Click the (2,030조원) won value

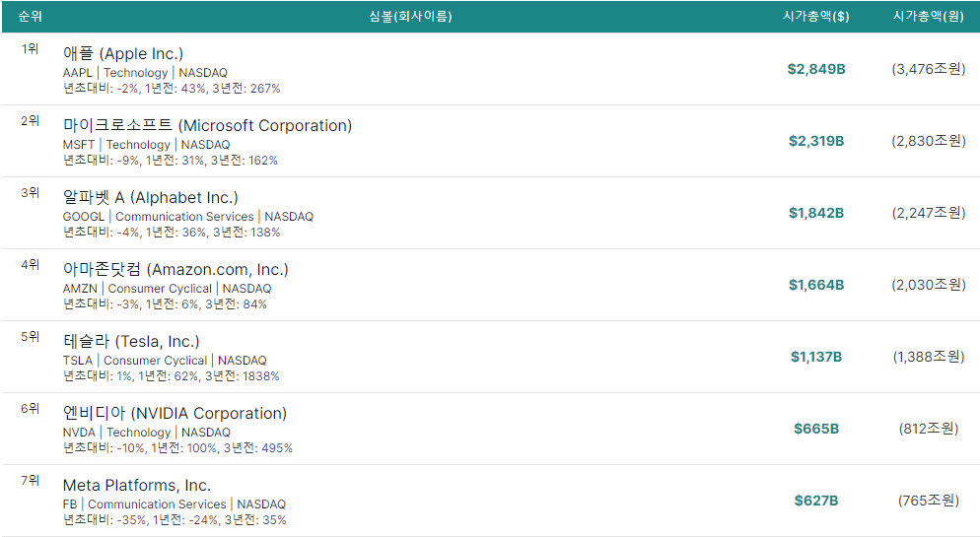pyautogui.click(x=929, y=285)
